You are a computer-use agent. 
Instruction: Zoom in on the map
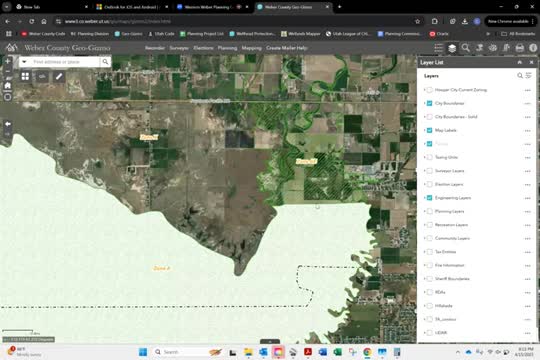tap(8, 61)
